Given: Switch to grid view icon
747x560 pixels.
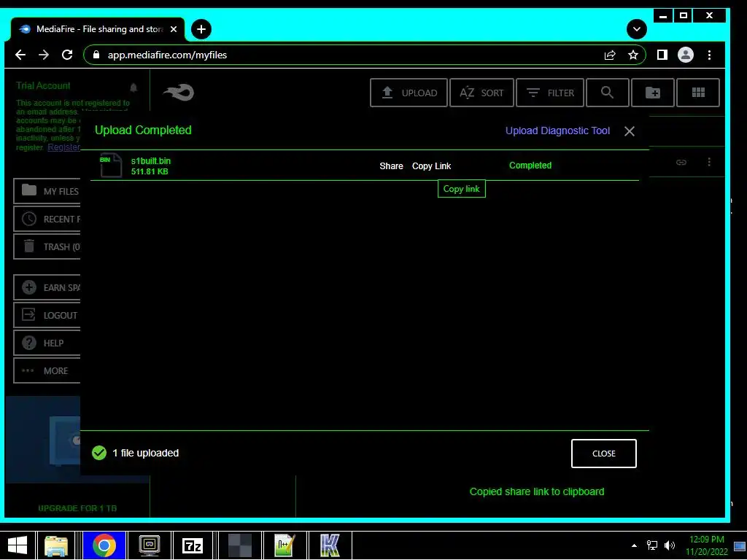Looking at the screenshot, I should point(698,93).
